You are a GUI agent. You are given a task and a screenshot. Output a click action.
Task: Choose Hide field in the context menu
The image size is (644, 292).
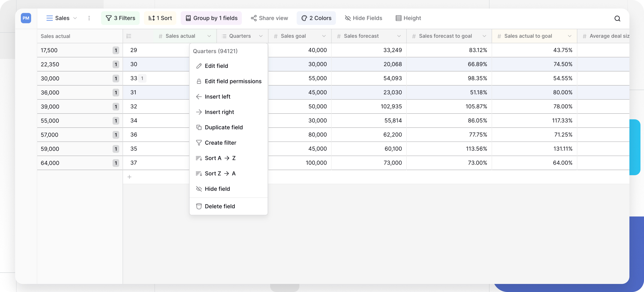click(217, 189)
